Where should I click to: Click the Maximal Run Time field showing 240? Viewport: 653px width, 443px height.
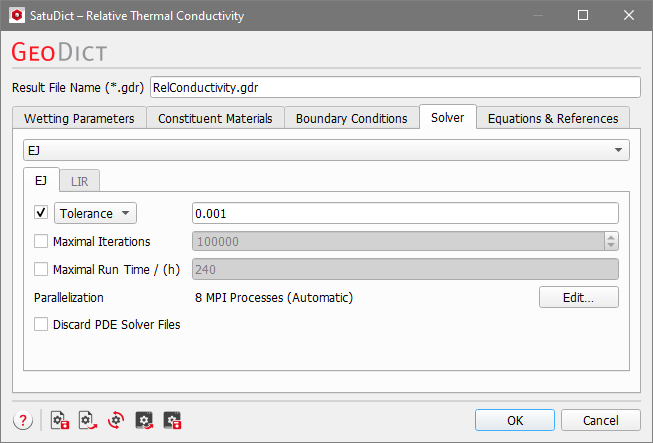pos(405,269)
